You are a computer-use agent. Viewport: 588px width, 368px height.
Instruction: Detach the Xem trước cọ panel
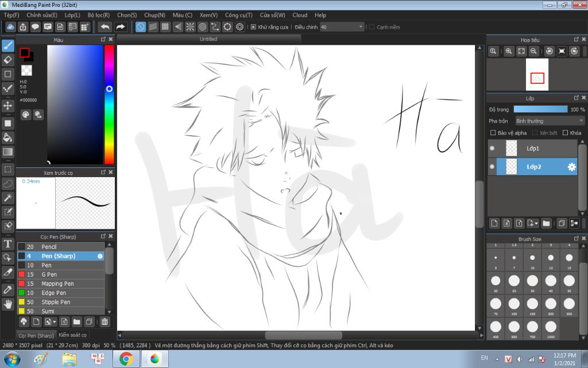point(103,172)
